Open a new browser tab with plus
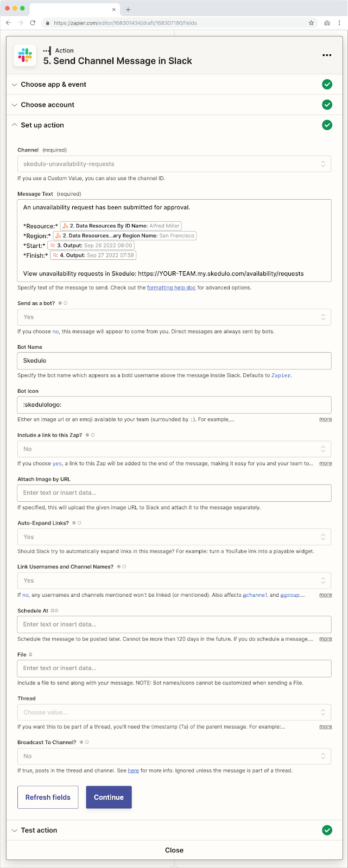Viewport: 348px width, 868px height. pyautogui.click(x=128, y=9)
